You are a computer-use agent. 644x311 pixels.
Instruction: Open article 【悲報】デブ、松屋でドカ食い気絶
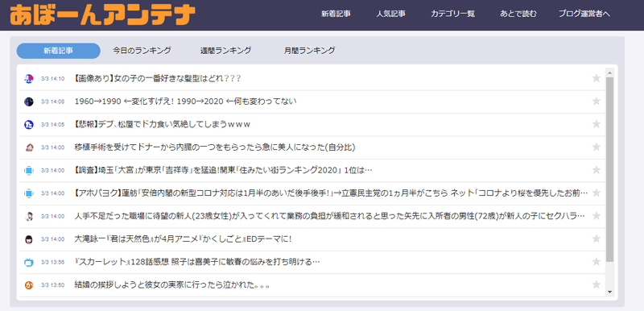163,125
